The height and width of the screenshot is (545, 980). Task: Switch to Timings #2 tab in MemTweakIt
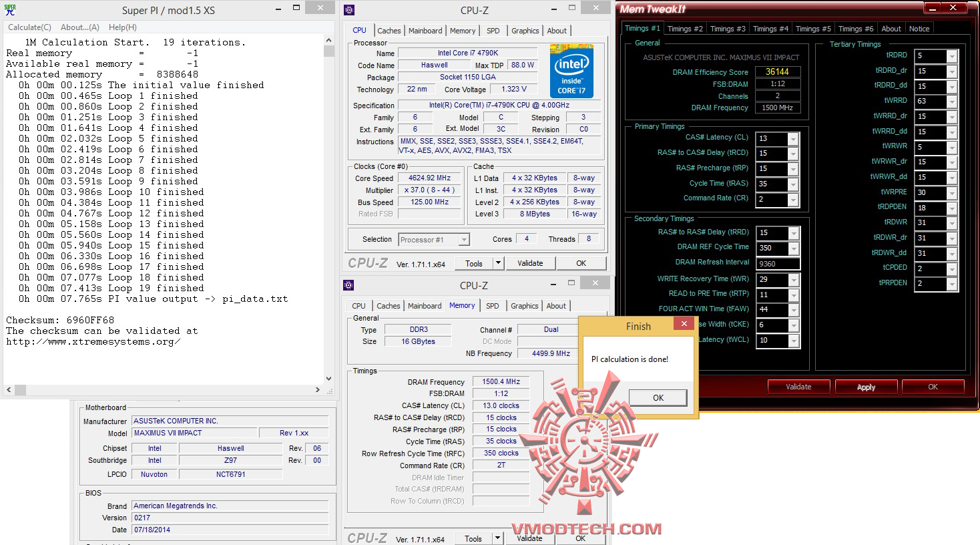click(x=685, y=29)
